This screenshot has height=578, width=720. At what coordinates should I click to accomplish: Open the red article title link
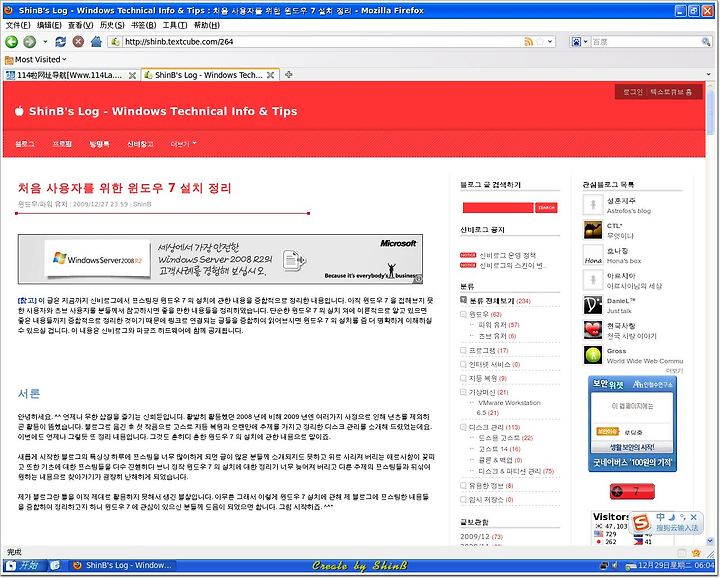124,188
